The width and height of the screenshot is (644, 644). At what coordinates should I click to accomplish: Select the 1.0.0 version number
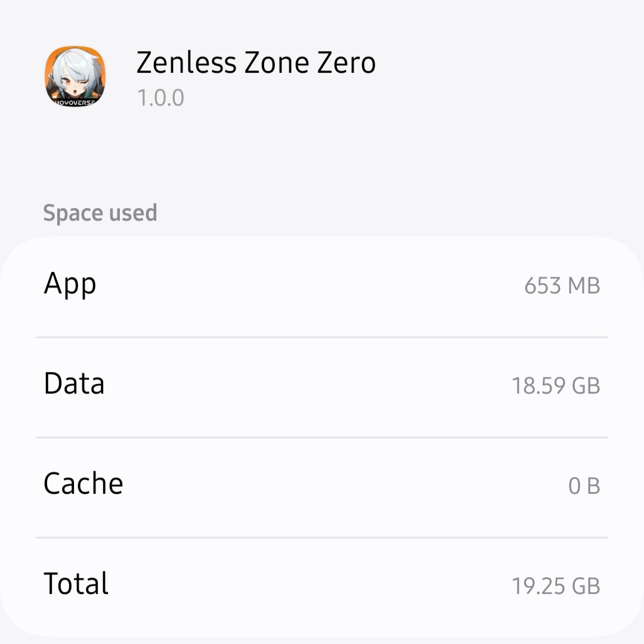(x=160, y=98)
